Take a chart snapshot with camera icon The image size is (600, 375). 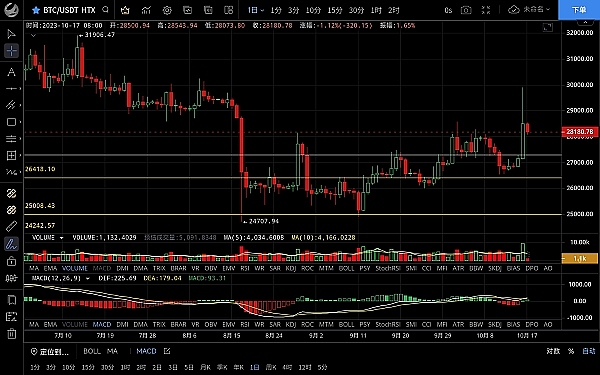pos(466,10)
